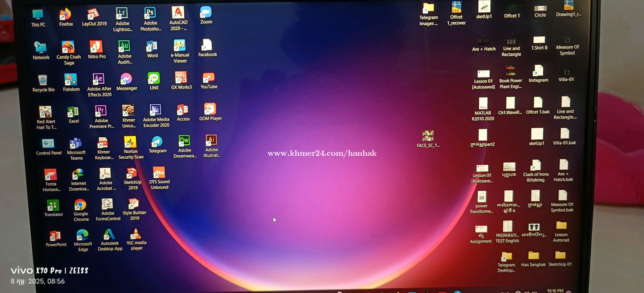Select the Zoom desktop icon
The height and width of the screenshot is (293, 644).
(206, 15)
